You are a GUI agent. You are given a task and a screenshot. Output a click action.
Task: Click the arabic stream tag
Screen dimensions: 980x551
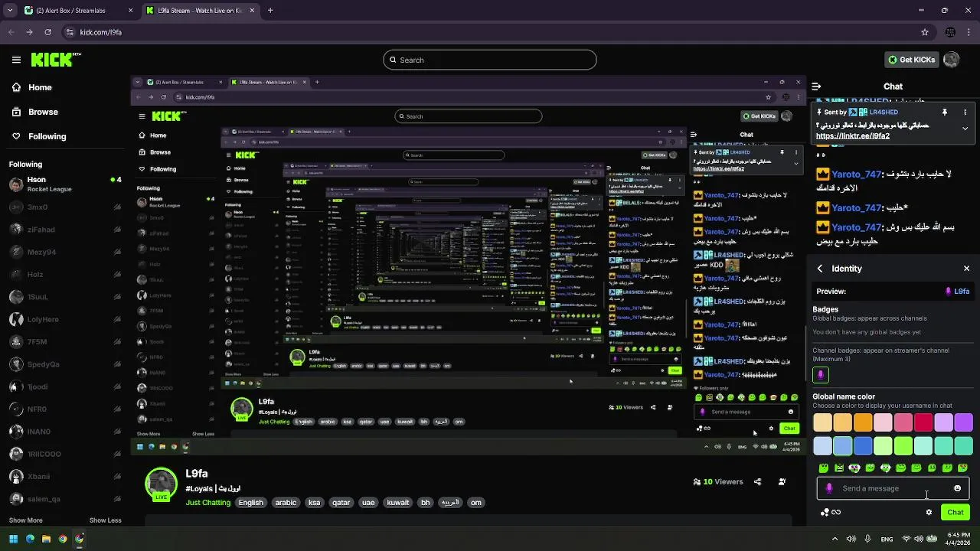tap(286, 503)
